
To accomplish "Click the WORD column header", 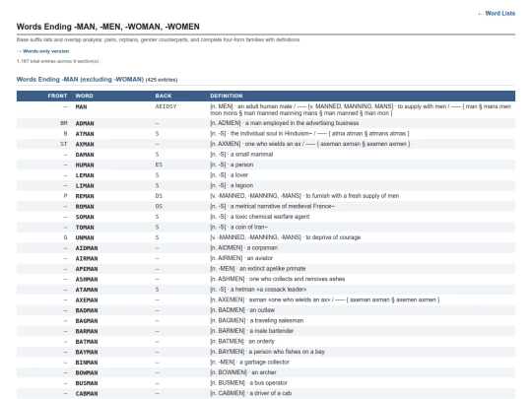I will click(x=84, y=96).
